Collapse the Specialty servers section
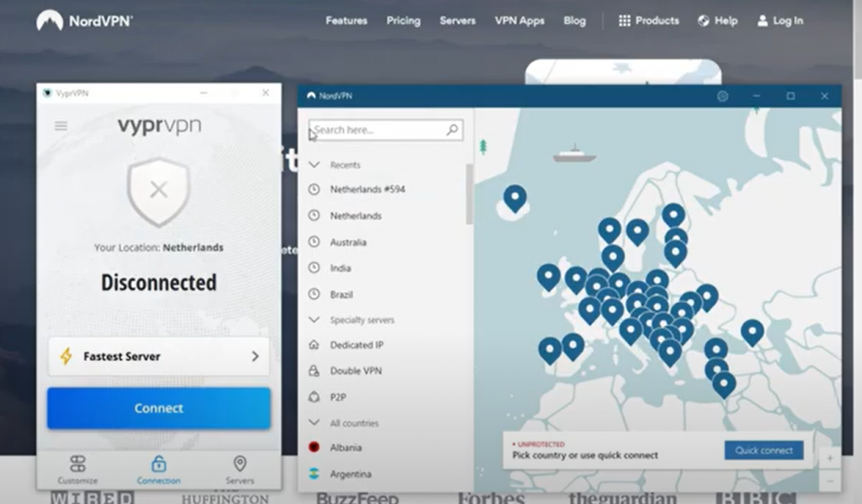862x504 pixels. coord(315,320)
